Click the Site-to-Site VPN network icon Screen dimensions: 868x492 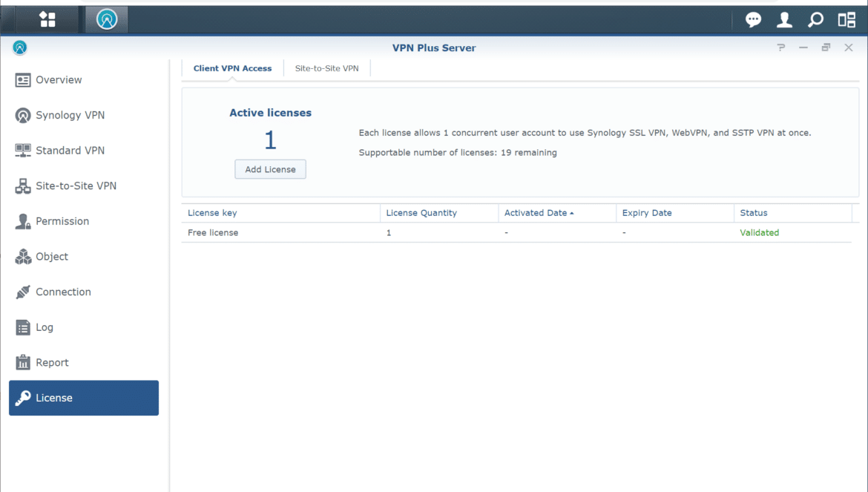pyautogui.click(x=23, y=186)
